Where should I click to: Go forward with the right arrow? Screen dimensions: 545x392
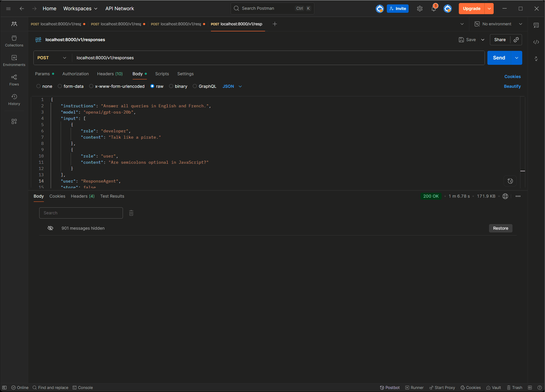click(34, 9)
